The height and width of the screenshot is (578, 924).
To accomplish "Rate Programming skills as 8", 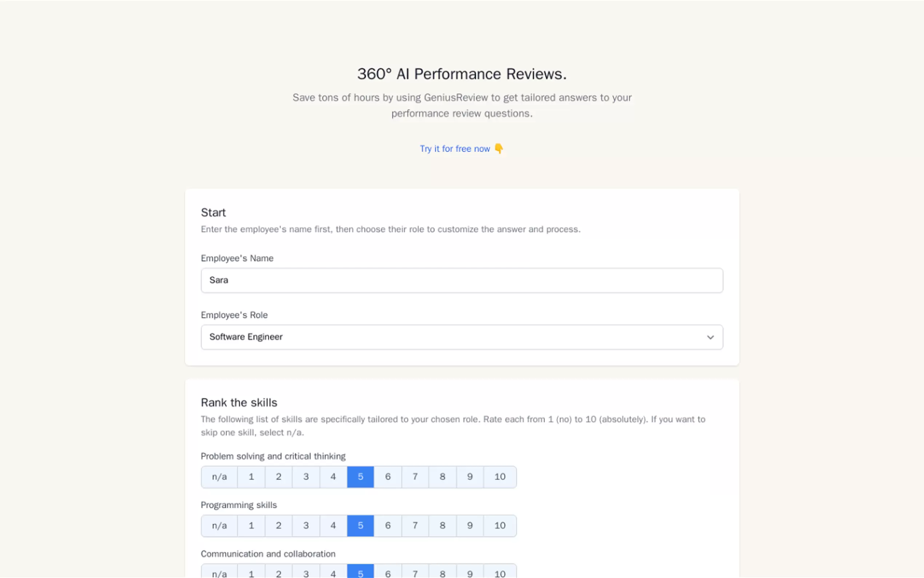I will 442,526.
